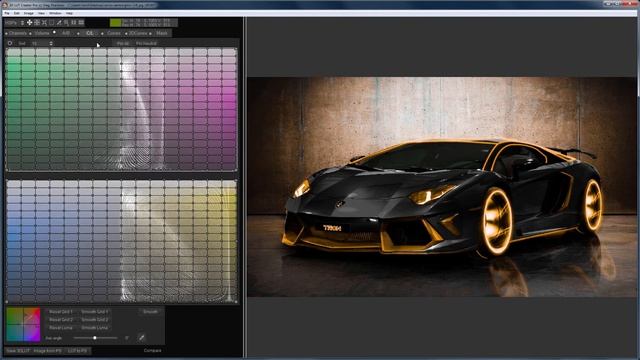
Task: Select the C/L tab
Action: [x=90, y=33]
